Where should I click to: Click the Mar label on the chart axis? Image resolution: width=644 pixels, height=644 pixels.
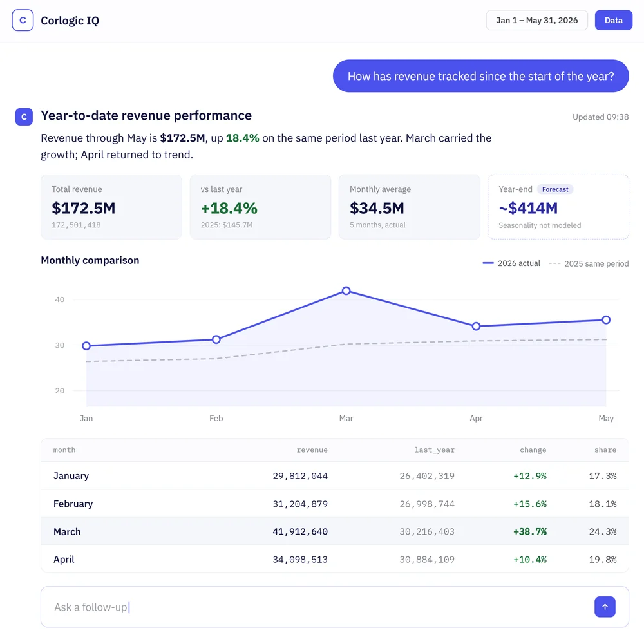click(346, 418)
